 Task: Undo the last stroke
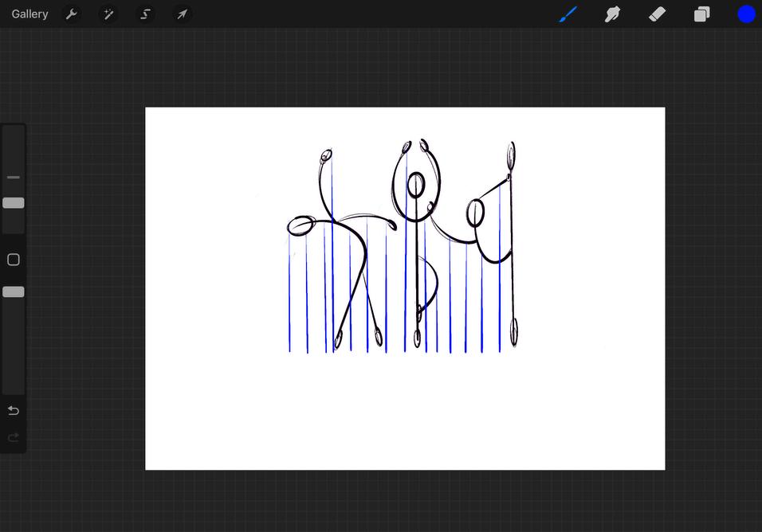[13, 411]
